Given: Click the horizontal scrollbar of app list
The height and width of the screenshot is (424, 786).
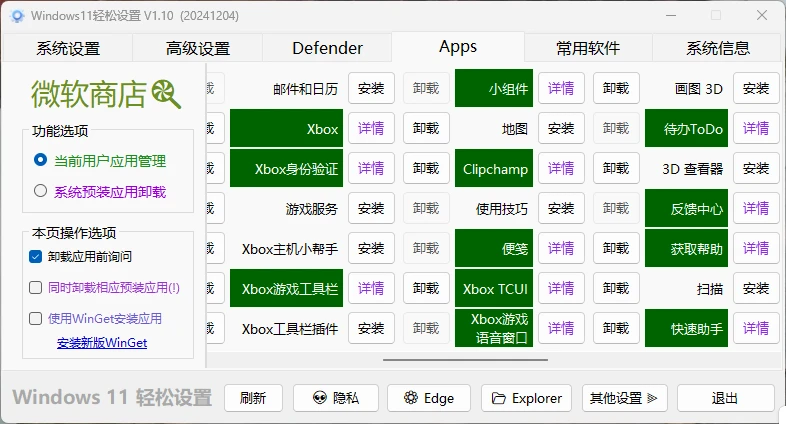Looking at the screenshot, I should tap(465, 359).
